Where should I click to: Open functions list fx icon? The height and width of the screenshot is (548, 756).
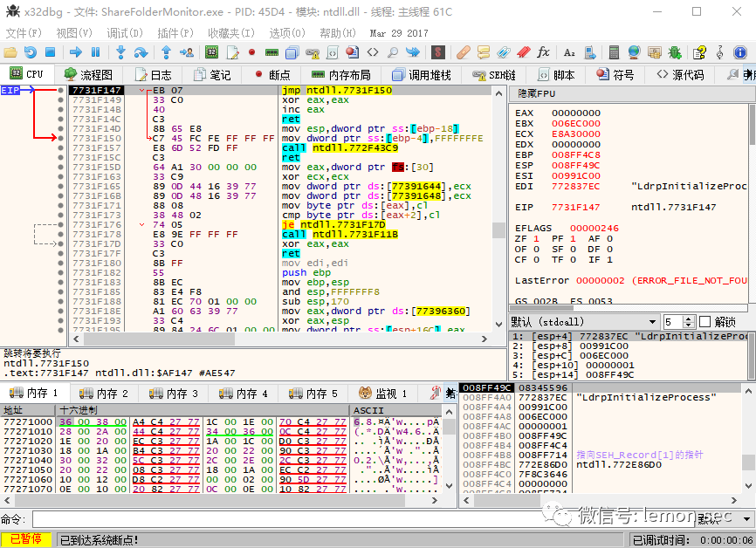tap(543, 52)
